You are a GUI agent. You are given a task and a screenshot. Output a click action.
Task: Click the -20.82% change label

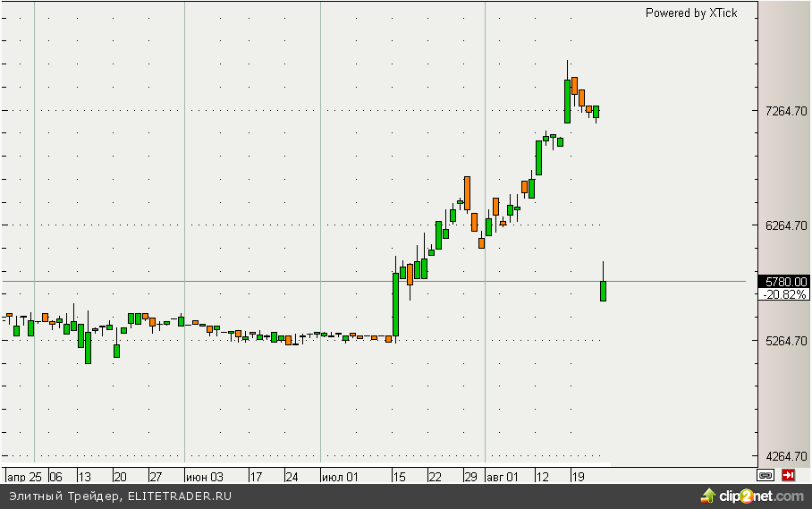pos(784,293)
